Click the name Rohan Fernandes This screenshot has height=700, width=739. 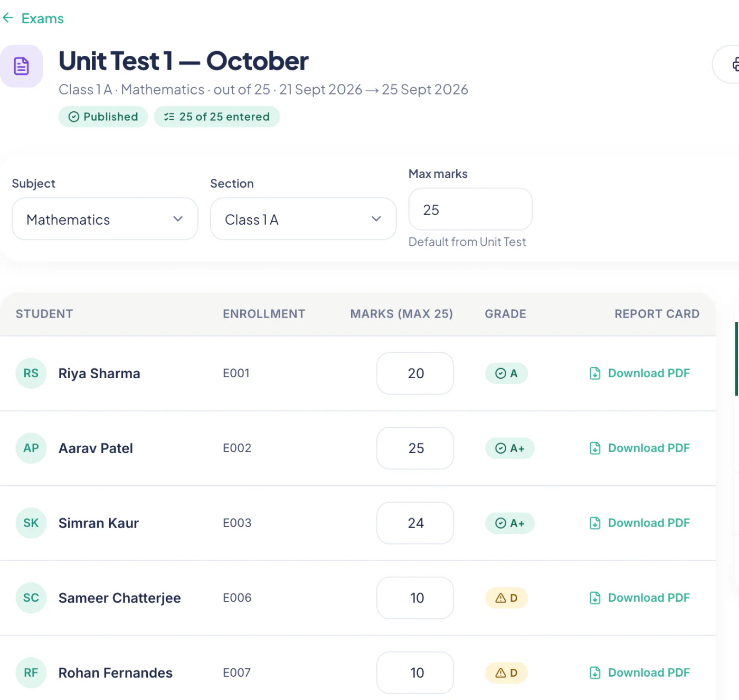click(116, 673)
